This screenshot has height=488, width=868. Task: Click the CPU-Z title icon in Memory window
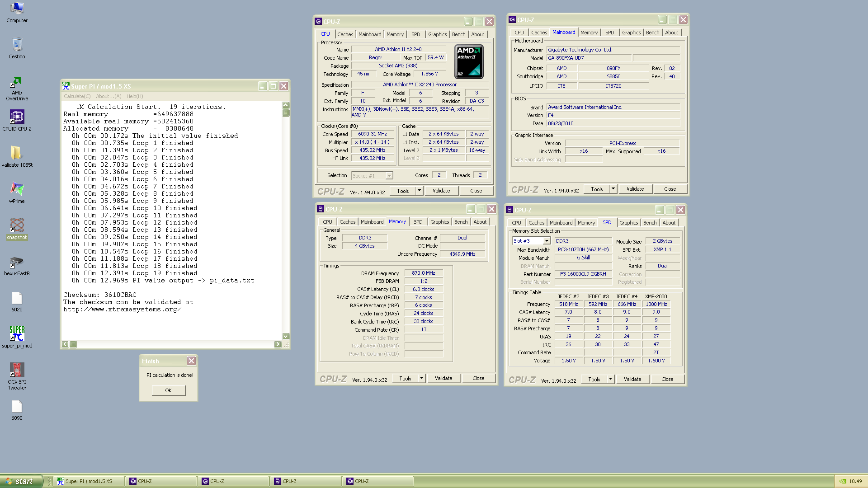click(321, 209)
